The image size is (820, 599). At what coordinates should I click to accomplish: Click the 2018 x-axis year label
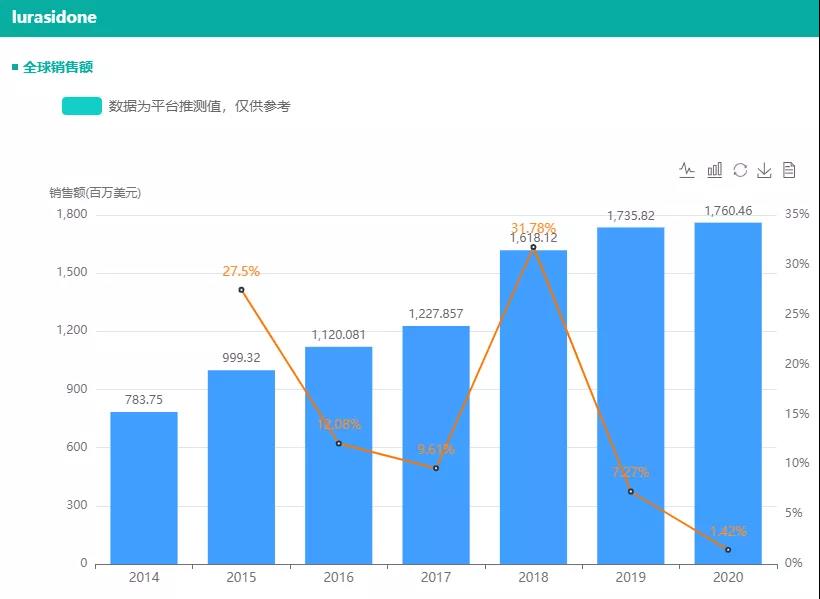click(533, 577)
